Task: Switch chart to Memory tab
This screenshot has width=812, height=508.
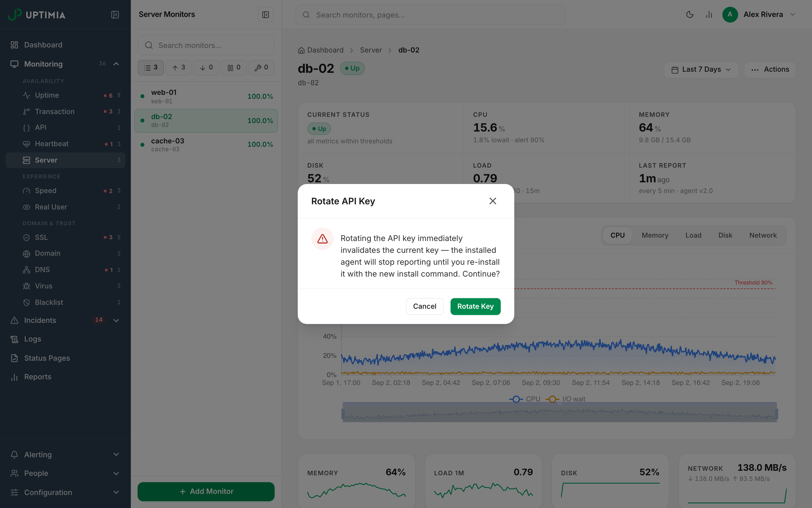Action: tap(655, 235)
